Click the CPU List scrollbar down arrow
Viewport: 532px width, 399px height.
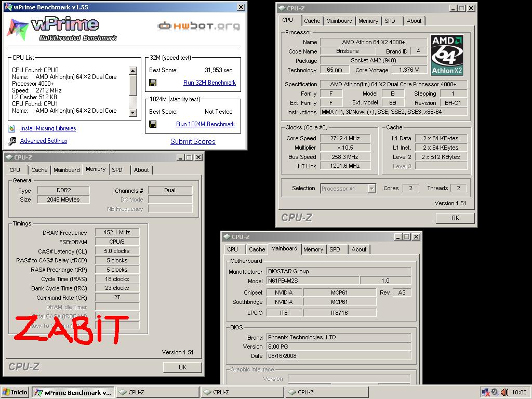[x=133, y=113]
